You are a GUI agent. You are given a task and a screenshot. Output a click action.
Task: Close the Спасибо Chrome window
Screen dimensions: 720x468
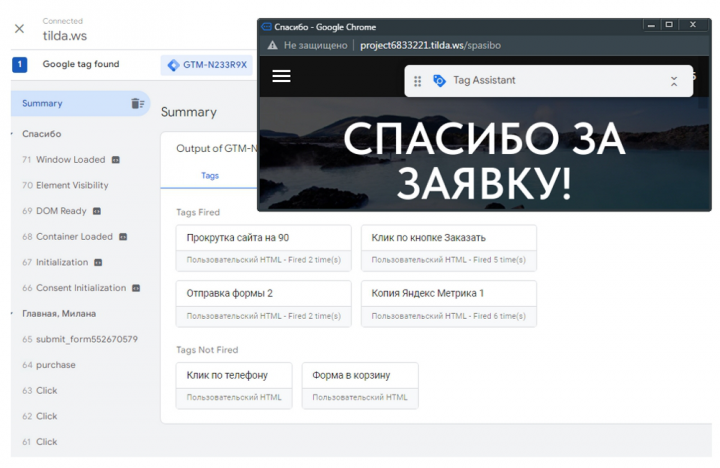(693, 25)
